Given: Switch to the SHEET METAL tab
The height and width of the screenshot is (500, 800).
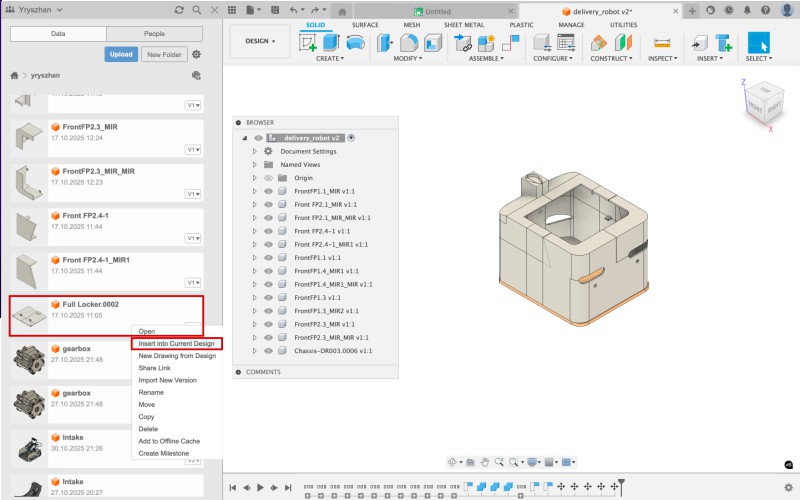Looking at the screenshot, I should [x=464, y=24].
